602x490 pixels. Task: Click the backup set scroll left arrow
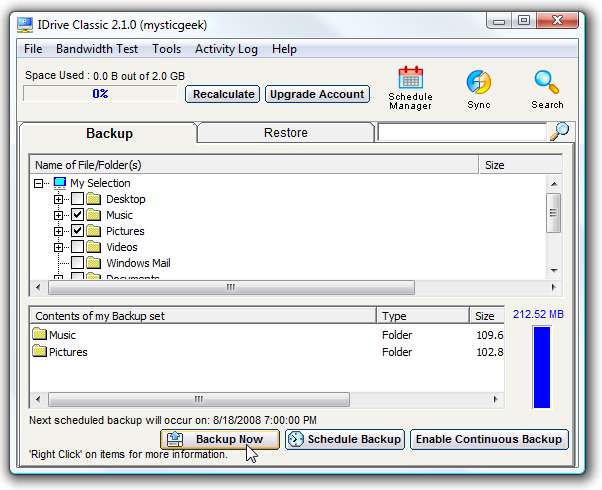point(38,399)
